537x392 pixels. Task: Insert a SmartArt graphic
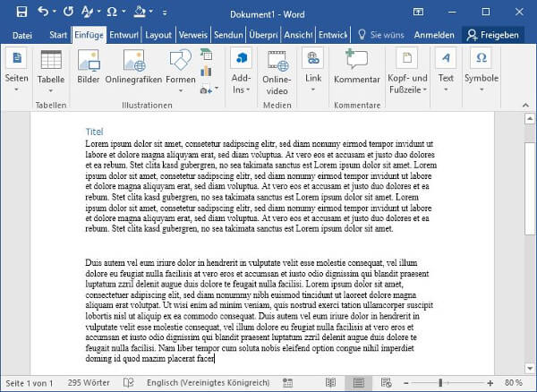(x=206, y=54)
